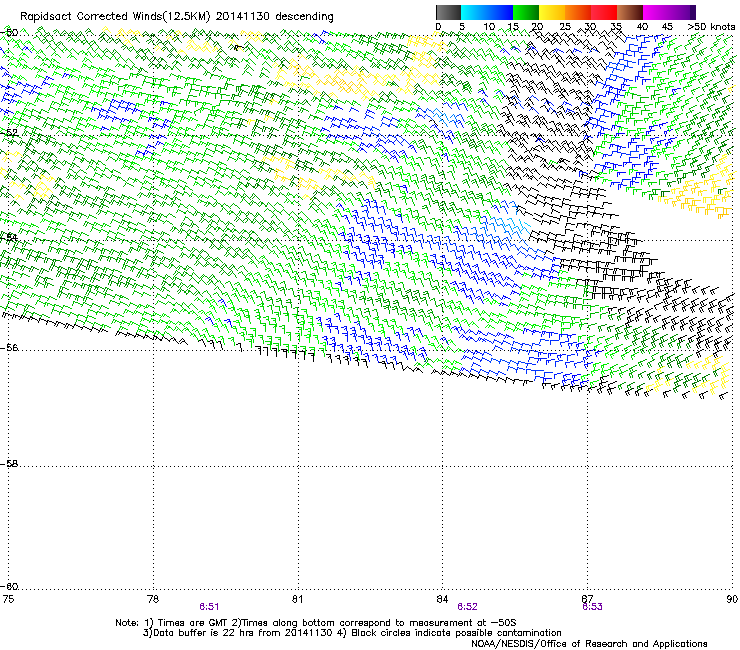Image resolution: width=740 pixels, height=650 pixels.
Task: Click the '>50 knots' legend label
Action: (711, 27)
